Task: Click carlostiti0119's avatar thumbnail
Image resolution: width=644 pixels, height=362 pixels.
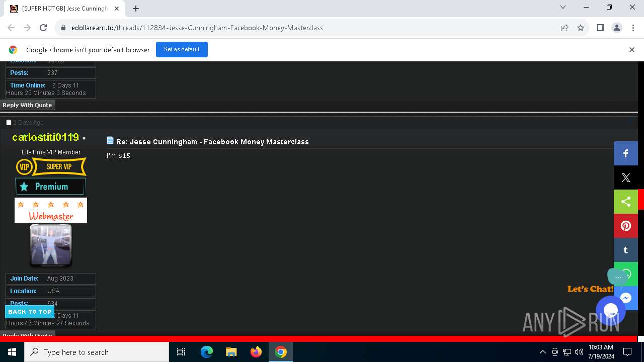Action: point(51,245)
